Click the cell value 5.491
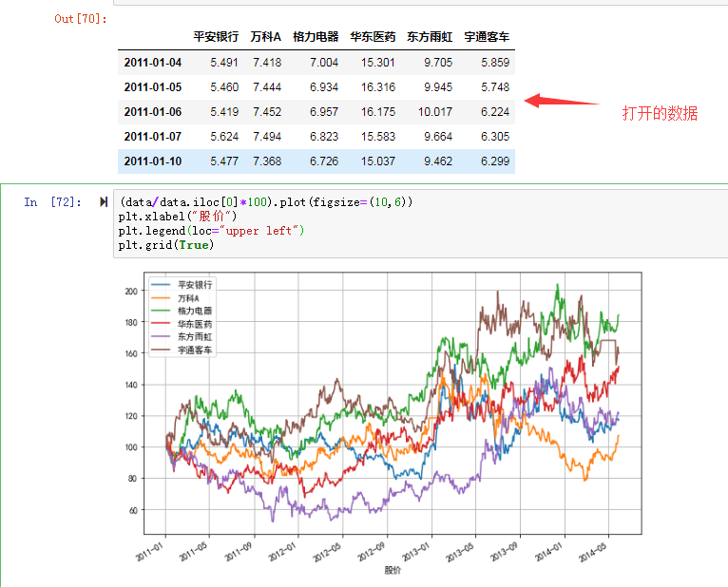Screen dimensions: 728x587 (224, 63)
